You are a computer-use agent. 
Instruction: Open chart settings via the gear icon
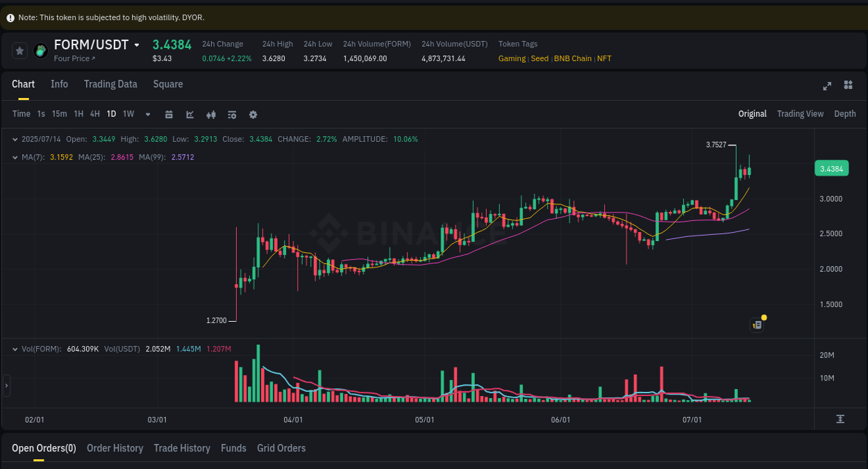(253, 113)
